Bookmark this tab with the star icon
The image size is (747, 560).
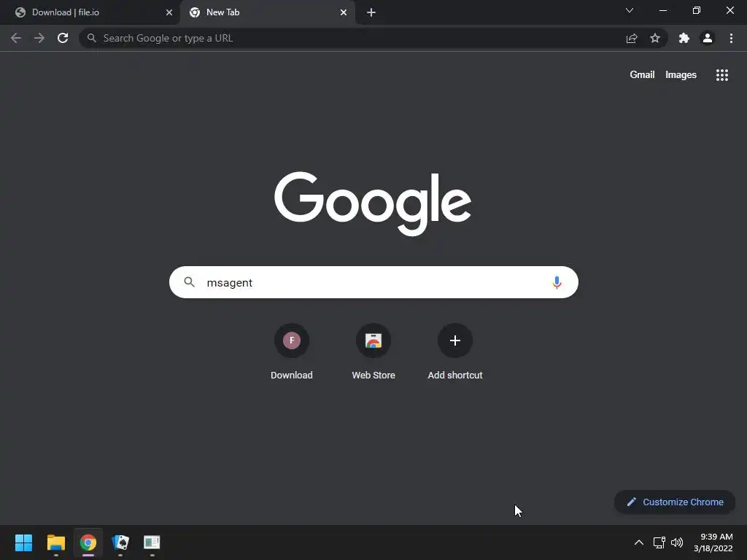pos(655,38)
